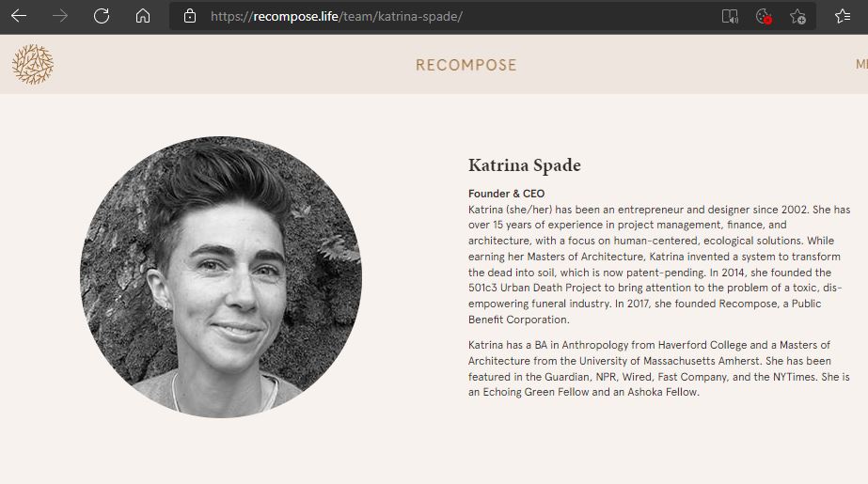
Task: Click Public Benefit Corporation text
Action: coord(644,311)
